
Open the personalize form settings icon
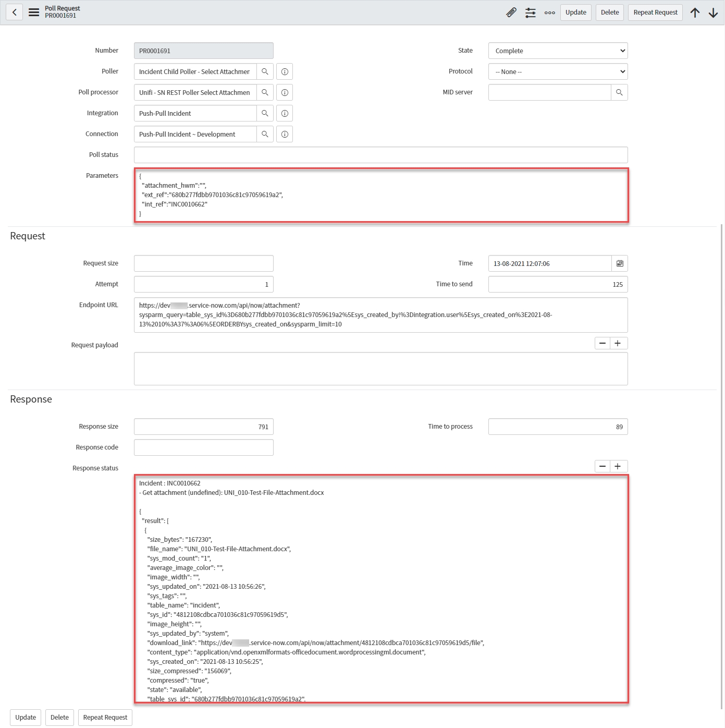tap(531, 13)
